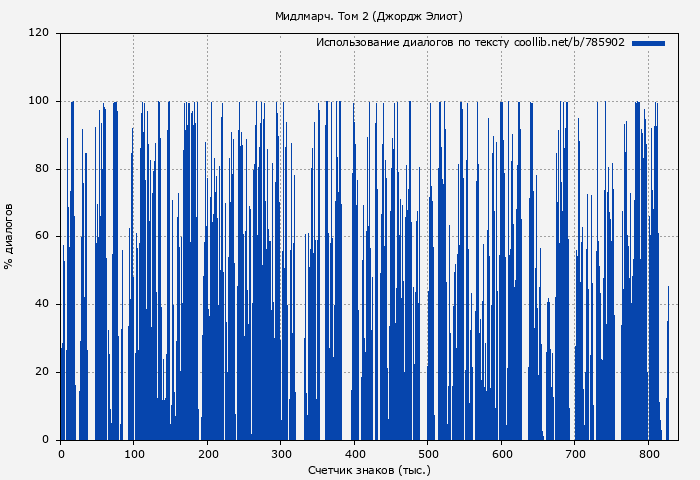Click the 300 tick label on x-axis
The image size is (700, 480).
[x=281, y=454]
